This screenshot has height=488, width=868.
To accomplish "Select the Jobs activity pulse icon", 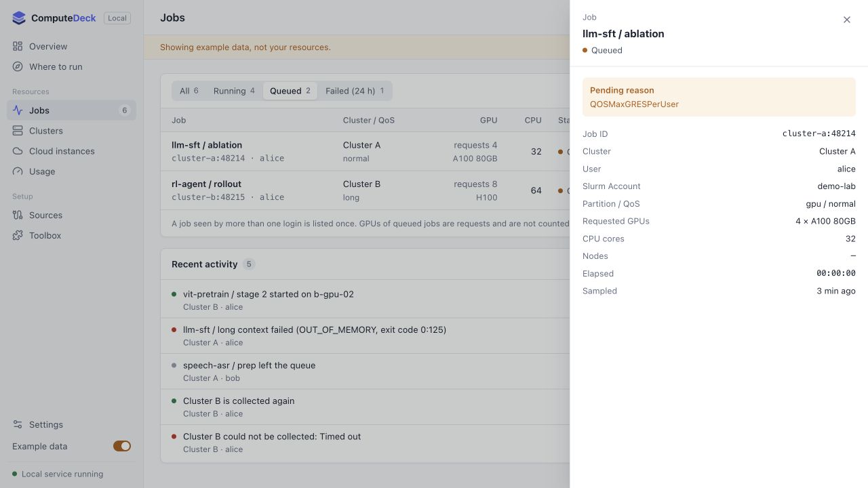I will [18, 110].
